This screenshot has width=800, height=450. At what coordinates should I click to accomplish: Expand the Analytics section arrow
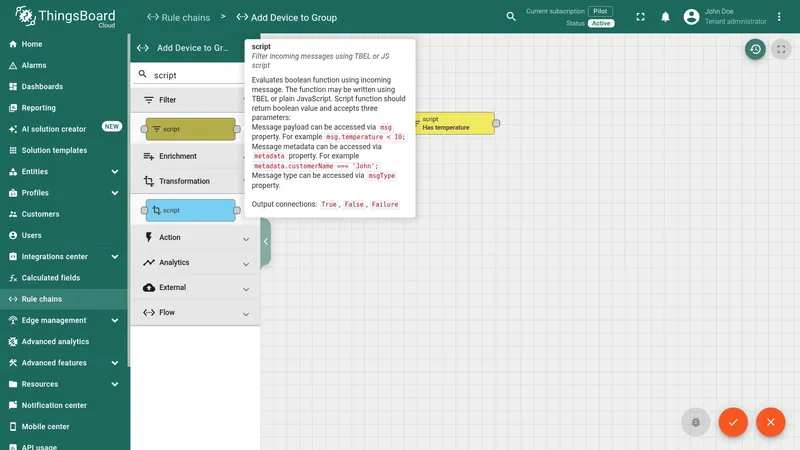click(246, 264)
